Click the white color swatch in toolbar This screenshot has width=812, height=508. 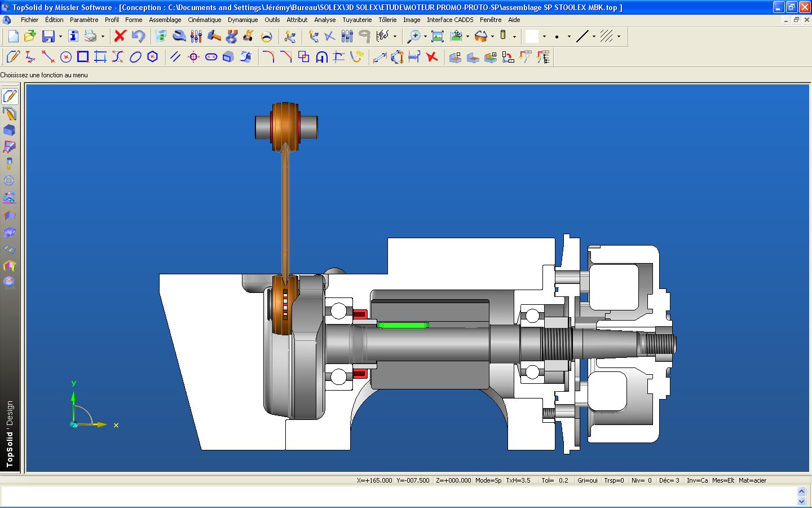tap(532, 37)
